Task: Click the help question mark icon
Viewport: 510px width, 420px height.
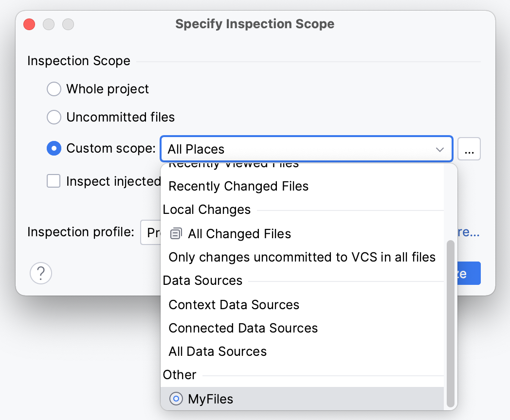Action: coord(41,273)
